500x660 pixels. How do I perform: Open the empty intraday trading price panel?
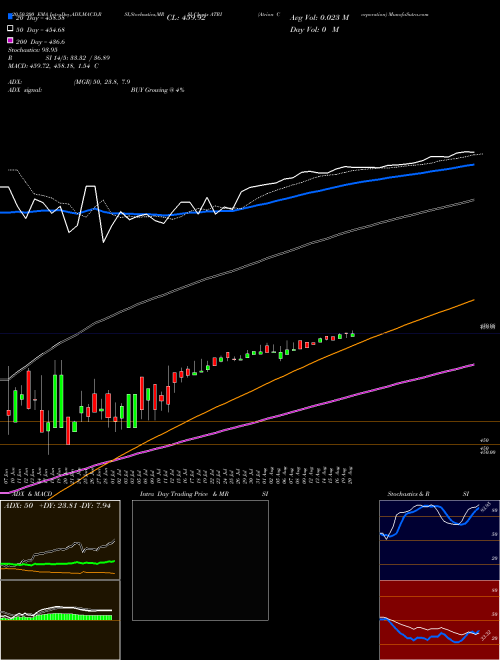tap(200, 560)
